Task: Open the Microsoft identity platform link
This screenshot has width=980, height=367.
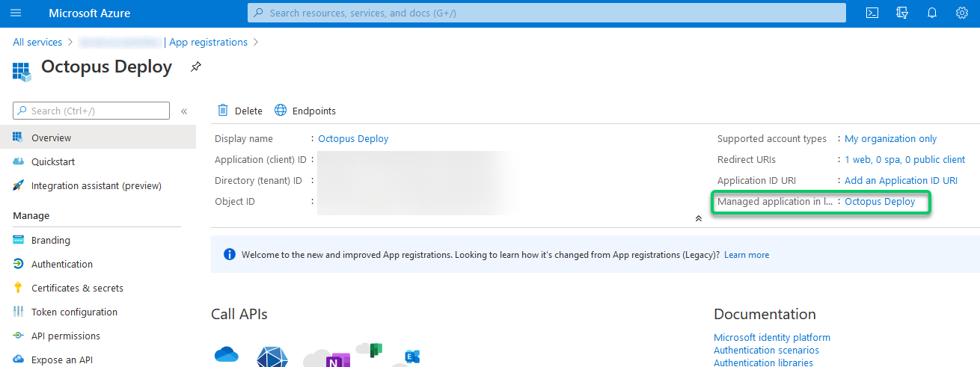Action: coord(772,337)
